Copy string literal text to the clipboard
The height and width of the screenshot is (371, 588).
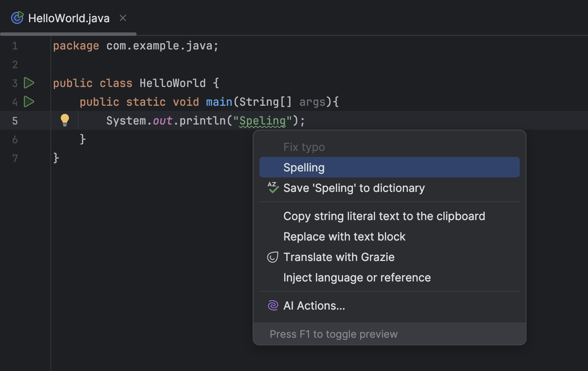[x=384, y=216]
